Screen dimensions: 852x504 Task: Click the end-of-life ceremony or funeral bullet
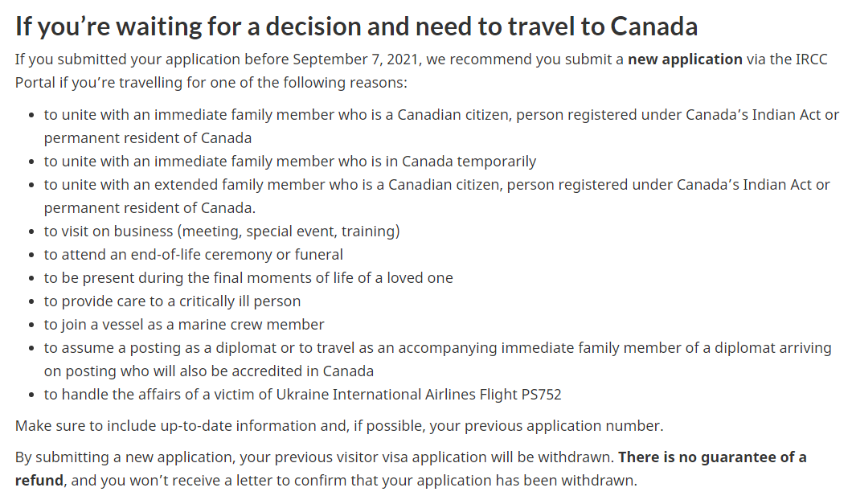pos(193,254)
